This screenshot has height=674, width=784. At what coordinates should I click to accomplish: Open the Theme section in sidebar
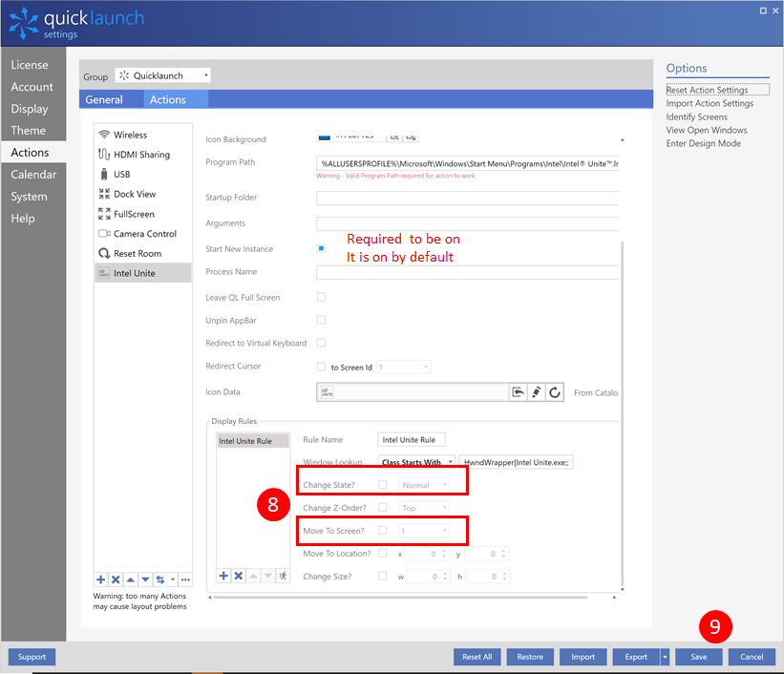coord(33,131)
